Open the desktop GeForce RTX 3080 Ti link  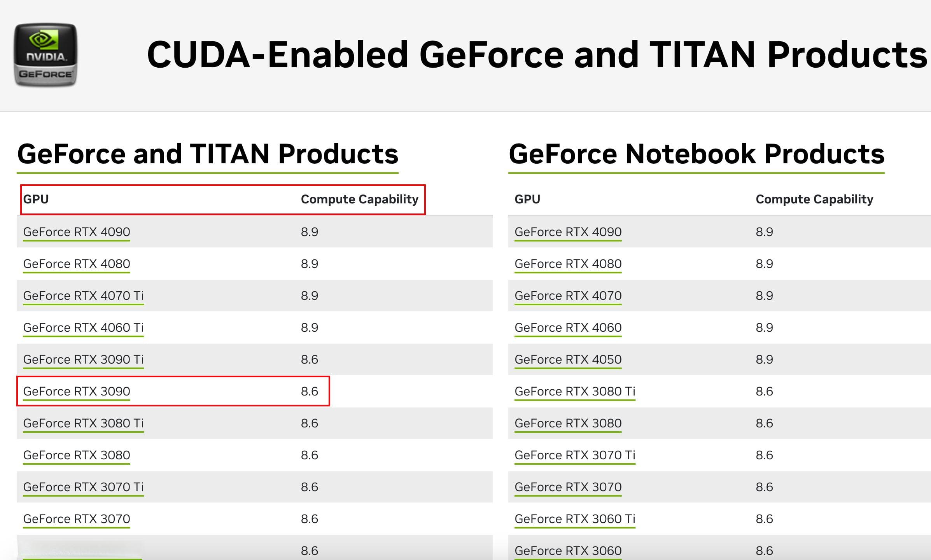click(x=83, y=423)
